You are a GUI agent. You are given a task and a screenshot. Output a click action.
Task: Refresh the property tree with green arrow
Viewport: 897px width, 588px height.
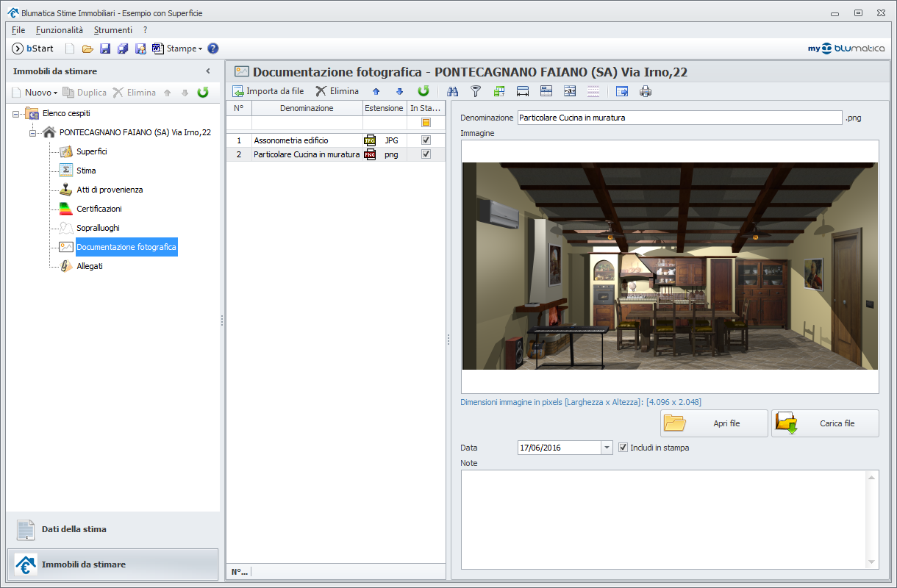click(203, 93)
